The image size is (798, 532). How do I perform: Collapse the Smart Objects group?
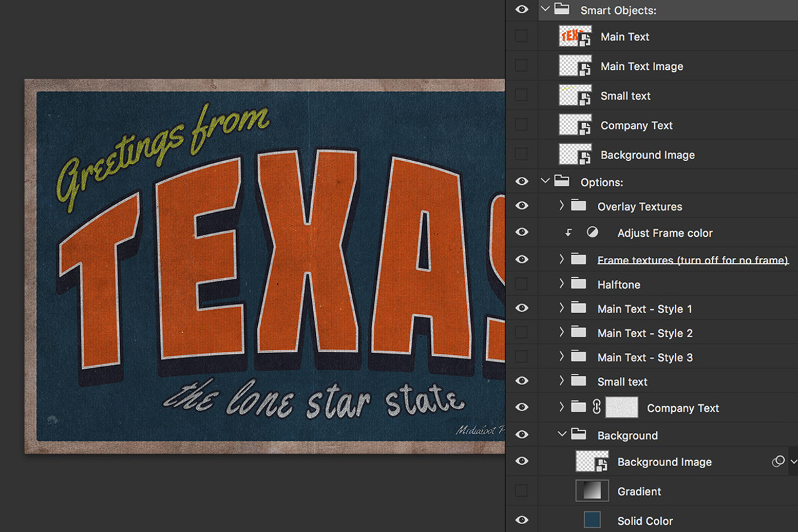click(545, 9)
